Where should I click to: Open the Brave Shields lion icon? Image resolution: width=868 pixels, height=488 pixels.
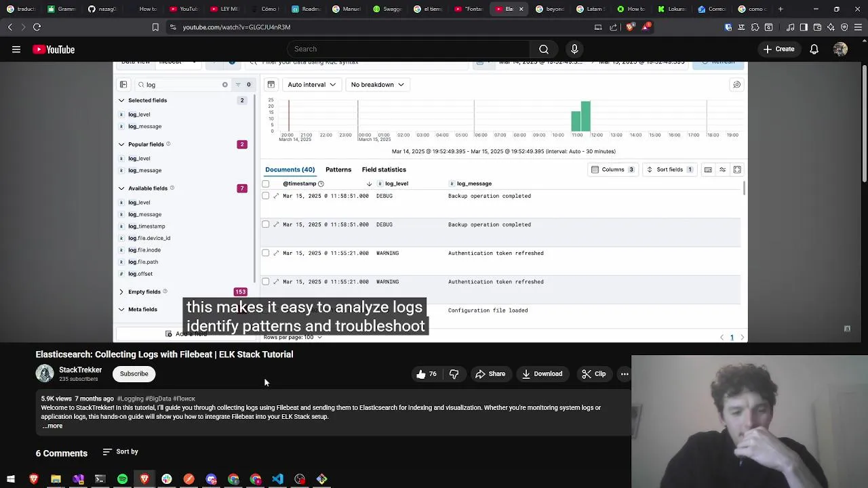tap(630, 27)
